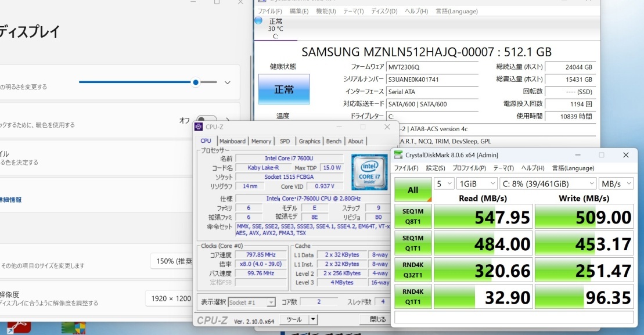Click the Intel Core i7 7600U name field

click(289, 158)
